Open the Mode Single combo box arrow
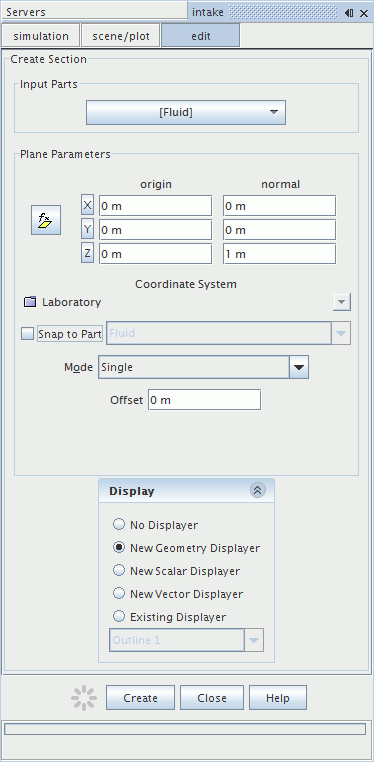Viewport: 374px width, 762px height. coord(299,367)
